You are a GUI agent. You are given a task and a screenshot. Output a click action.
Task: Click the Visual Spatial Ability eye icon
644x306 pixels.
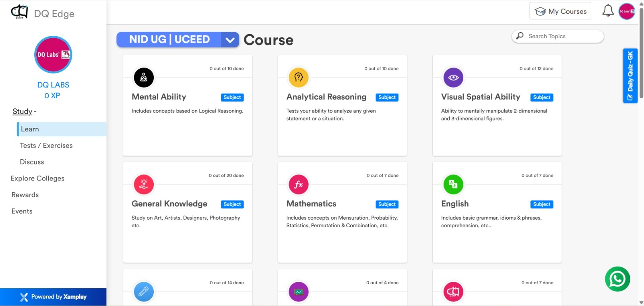click(x=453, y=78)
